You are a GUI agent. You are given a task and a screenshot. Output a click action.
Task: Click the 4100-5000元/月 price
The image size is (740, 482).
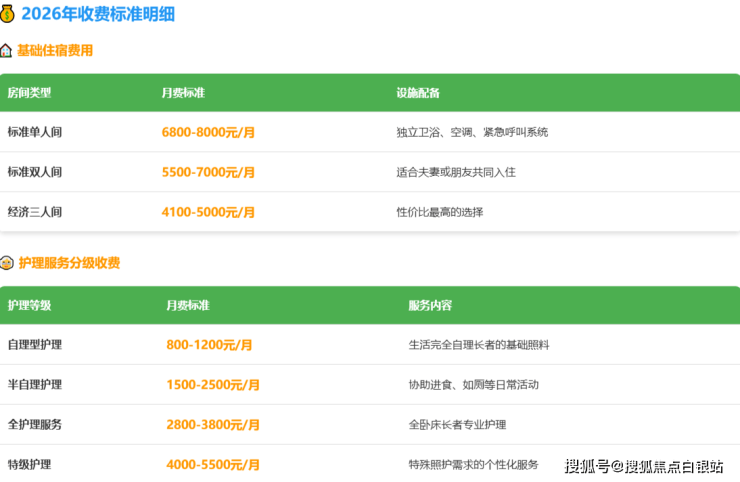pos(208,212)
